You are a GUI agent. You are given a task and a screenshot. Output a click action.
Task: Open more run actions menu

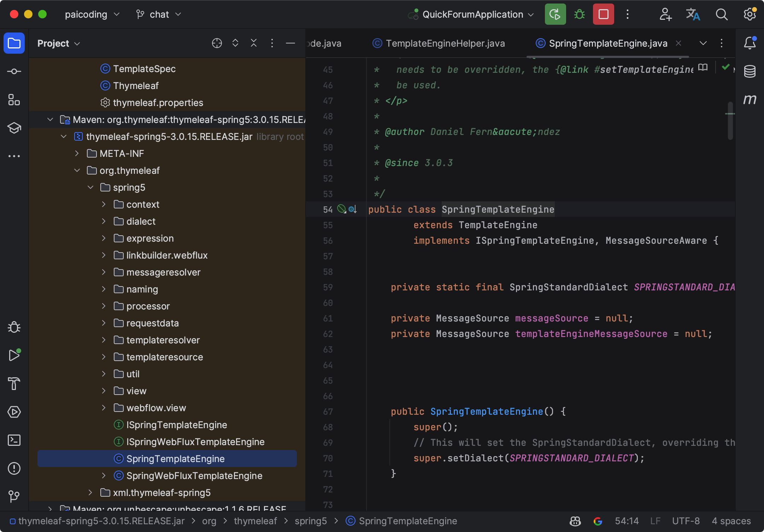(628, 14)
